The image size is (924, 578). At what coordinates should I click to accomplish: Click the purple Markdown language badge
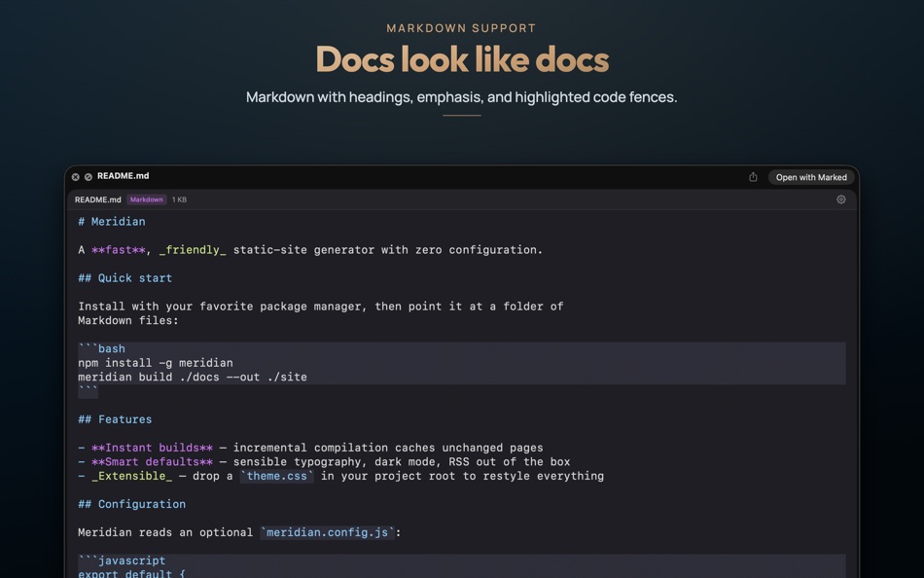(x=146, y=199)
